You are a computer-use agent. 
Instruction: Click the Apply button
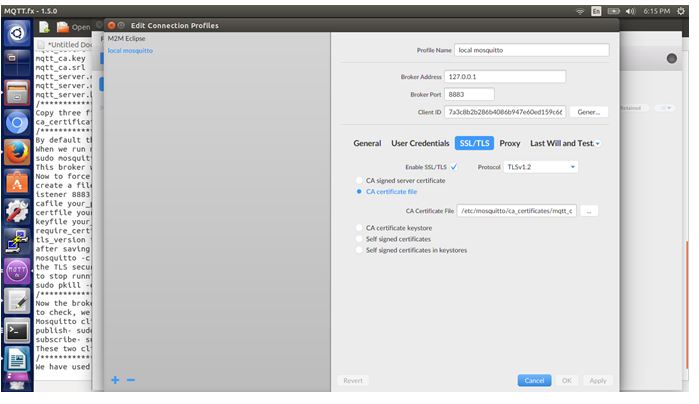click(598, 380)
